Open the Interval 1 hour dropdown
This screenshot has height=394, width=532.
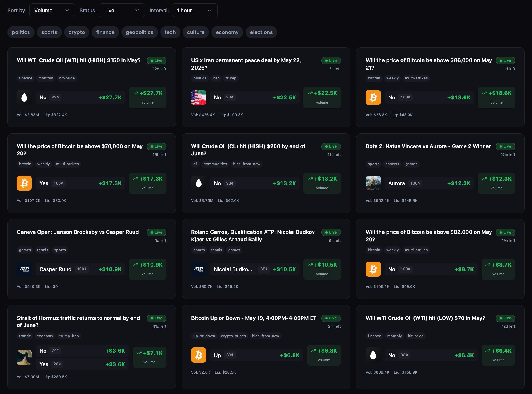pyautogui.click(x=195, y=10)
